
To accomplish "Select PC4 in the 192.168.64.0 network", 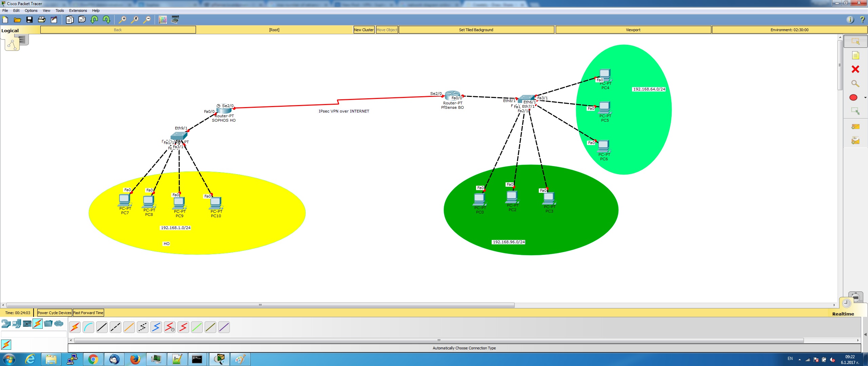I will [x=605, y=75].
